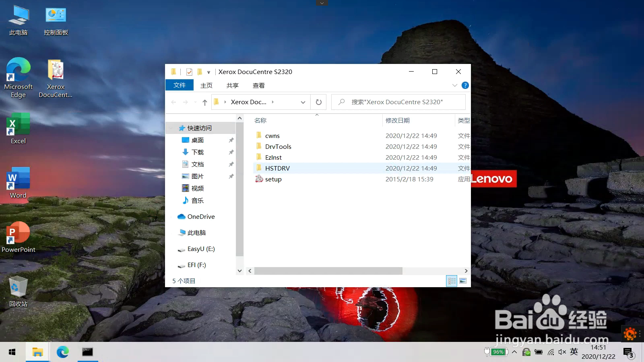This screenshot has height=362, width=644.
Task: Open Edge from taskbar
Action: tap(62, 352)
